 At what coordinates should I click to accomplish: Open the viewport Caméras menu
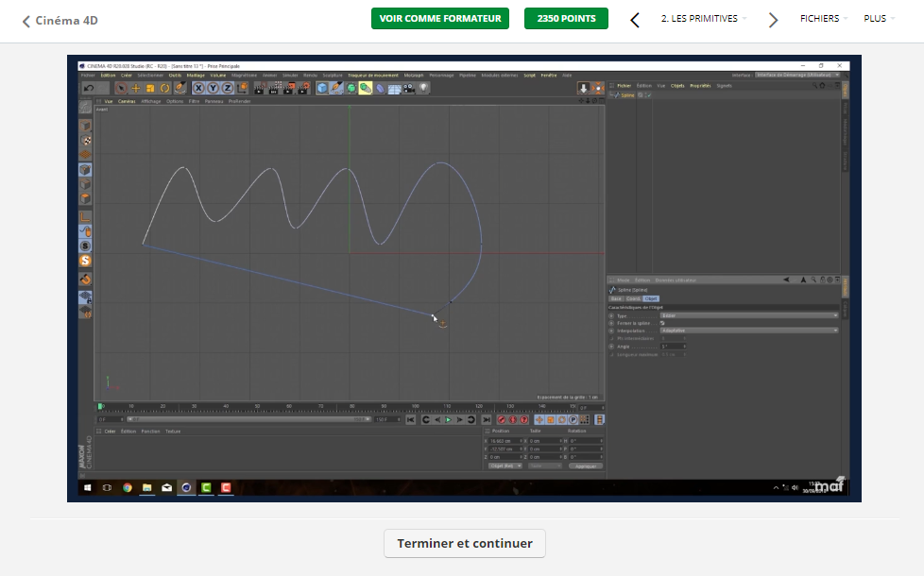pyautogui.click(x=127, y=101)
